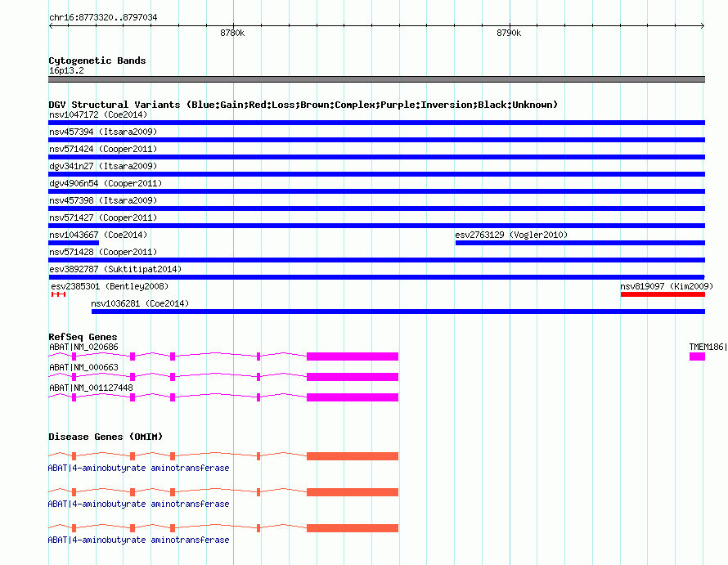Click the second OMIM ABAT large orange exon

[x=353, y=492]
